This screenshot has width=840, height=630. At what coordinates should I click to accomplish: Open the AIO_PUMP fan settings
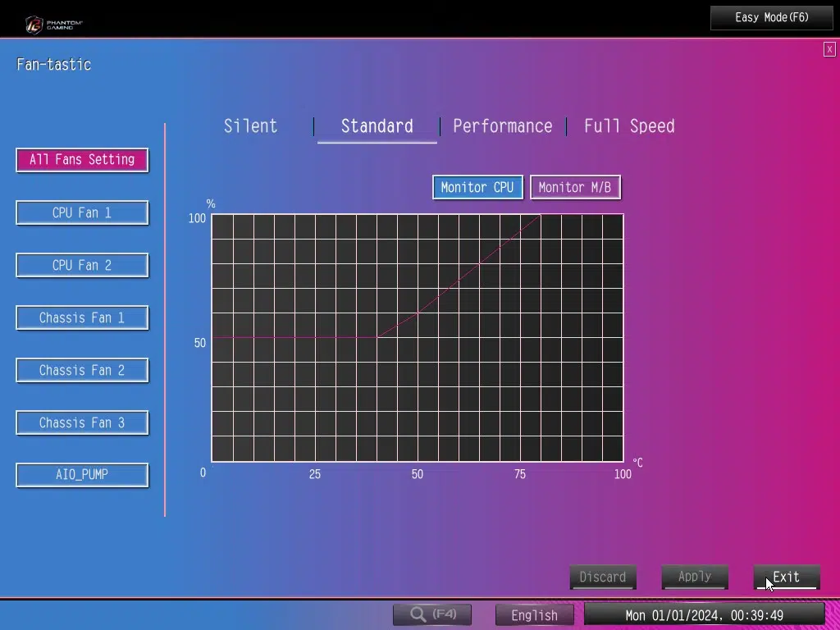(x=82, y=475)
